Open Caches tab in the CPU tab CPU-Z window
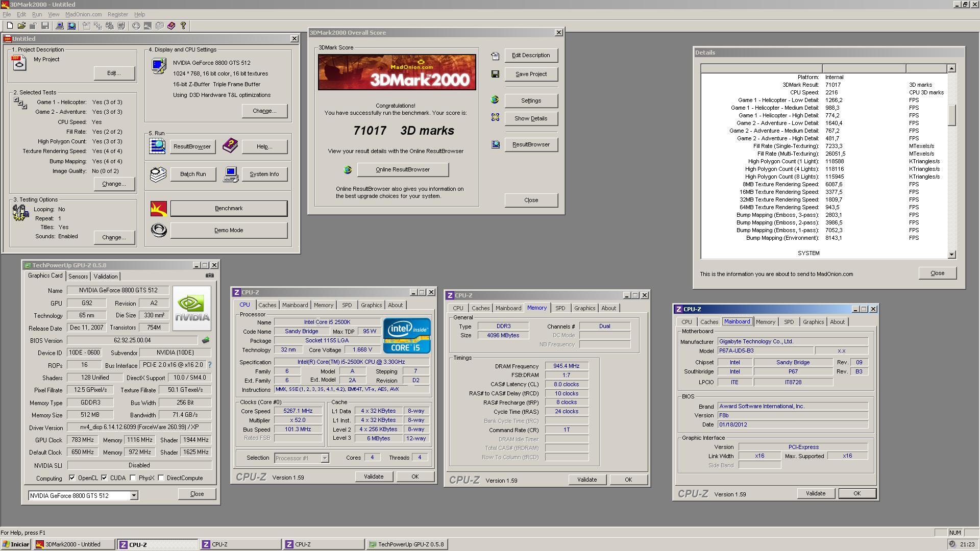The height and width of the screenshot is (551, 980). [267, 305]
